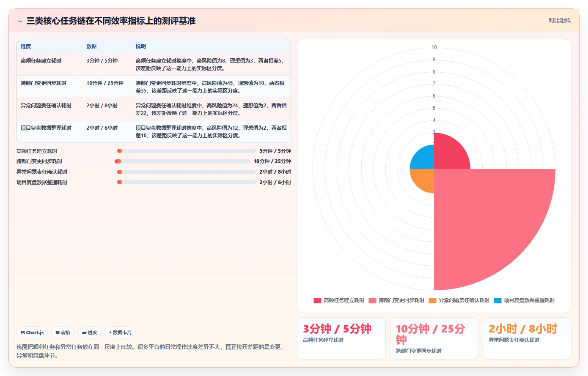The image size is (588, 376).
Task: Click the orange 异常问题责任确认耗时 chart segment
Action: pyautogui.click(x=425, y=178)
